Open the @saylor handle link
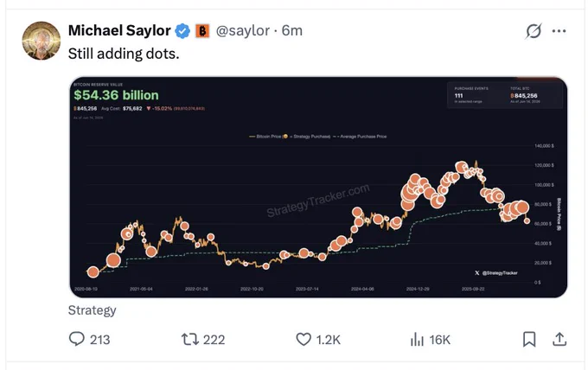The height and width of the screenshot is (370, 588). point(243,31)
